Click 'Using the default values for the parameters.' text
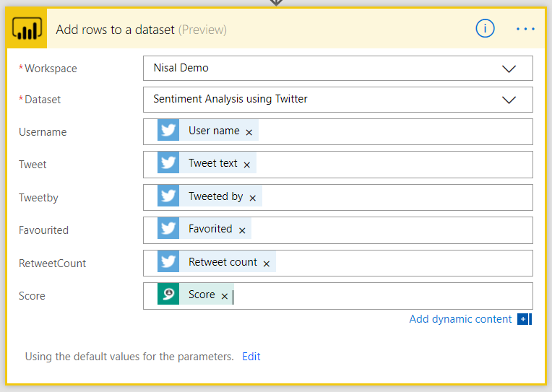The width and height of the screenshot is (552, 392). [x=129, y=357]
